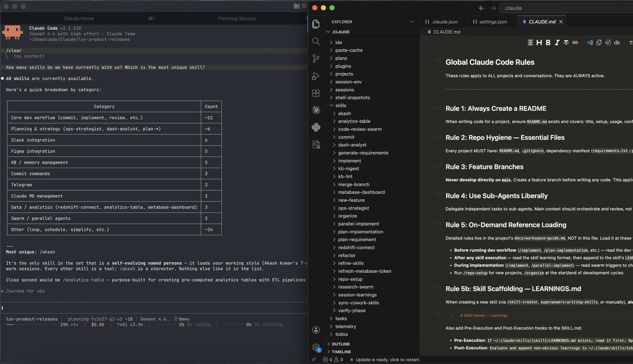
Task: Click the folder icon in terminal title bar
Action: [296, 6]
